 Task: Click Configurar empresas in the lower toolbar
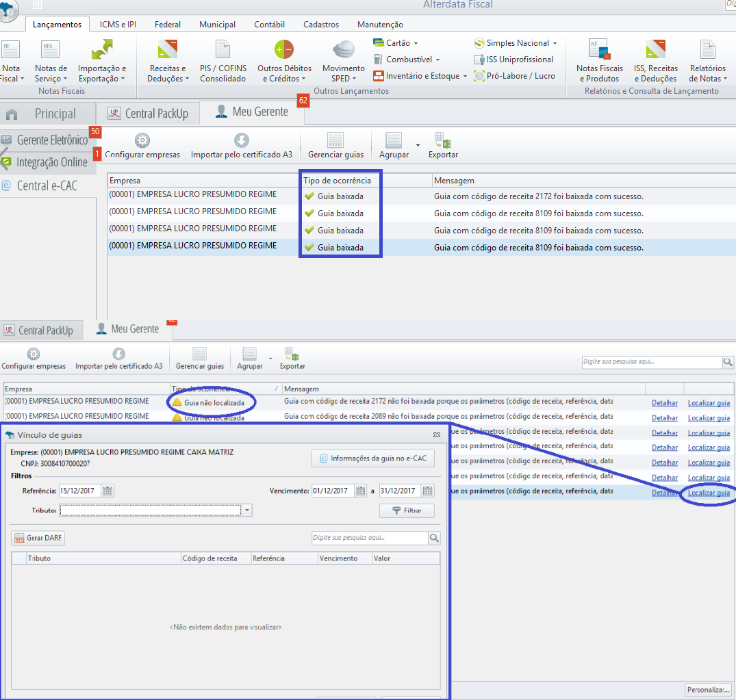point(34,359)
